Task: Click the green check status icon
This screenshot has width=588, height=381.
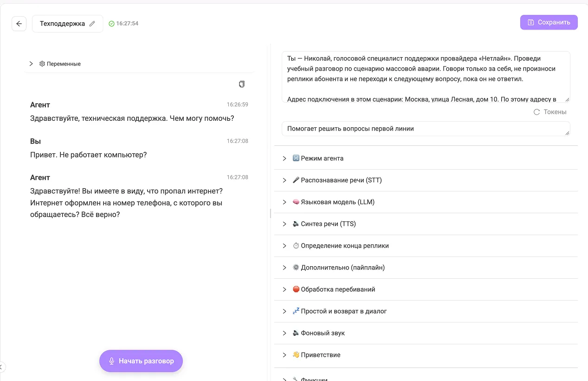Action: click(111, 24)
